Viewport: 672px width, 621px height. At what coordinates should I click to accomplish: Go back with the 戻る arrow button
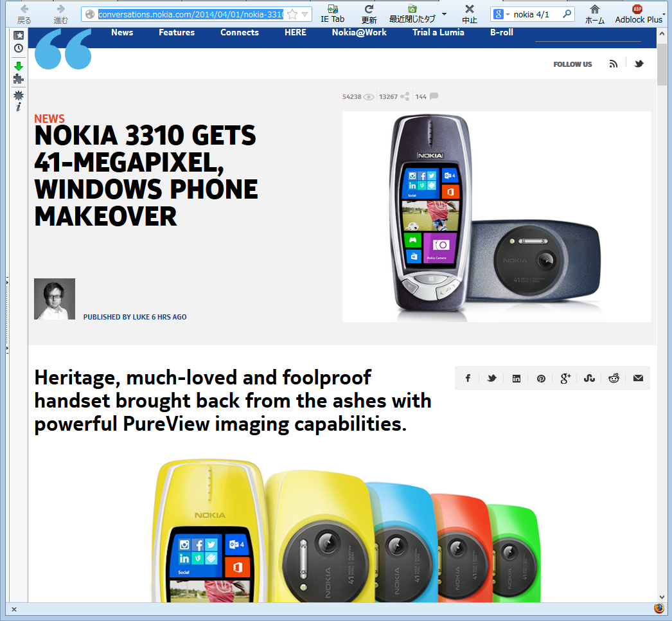pyautogui.click(x=24, y=14)
